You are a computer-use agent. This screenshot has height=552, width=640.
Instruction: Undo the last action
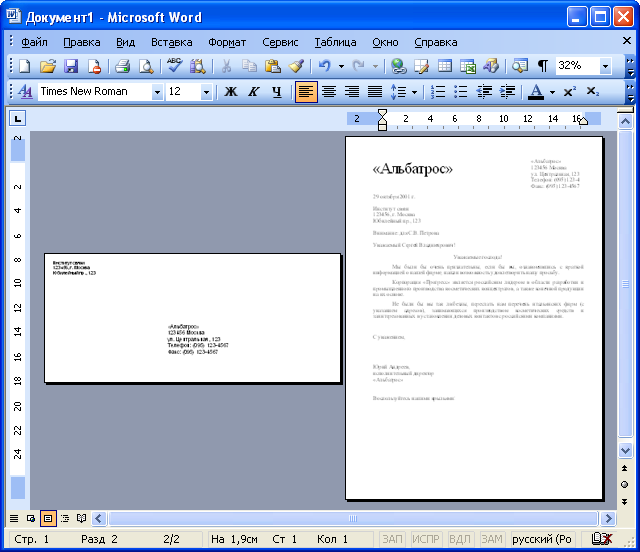[x=325, y=66]
